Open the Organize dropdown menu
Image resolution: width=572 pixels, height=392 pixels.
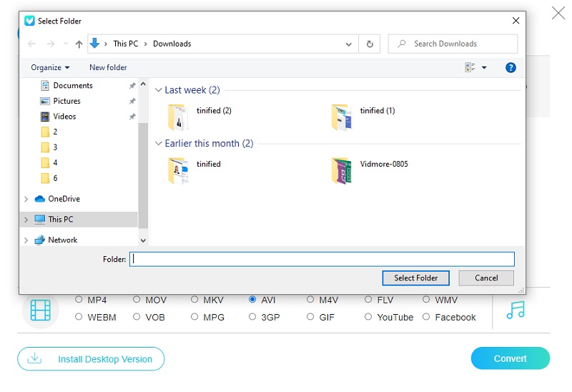(50, 67)
